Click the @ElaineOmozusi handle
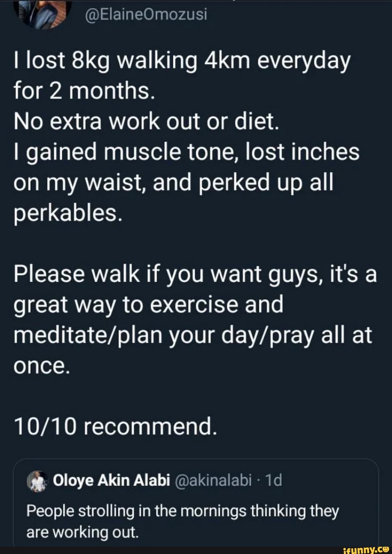Image resolution: width=392 pixels, height=554 pixels. pyautogui.click(x=146, y=15)
